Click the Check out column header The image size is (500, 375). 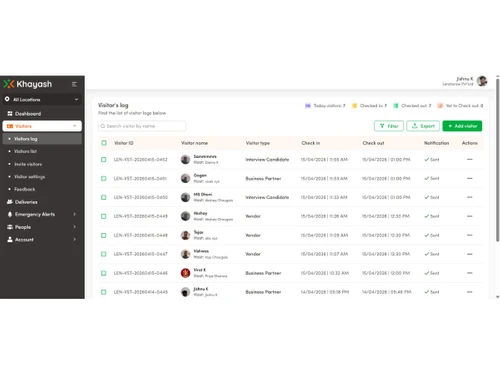373,143
